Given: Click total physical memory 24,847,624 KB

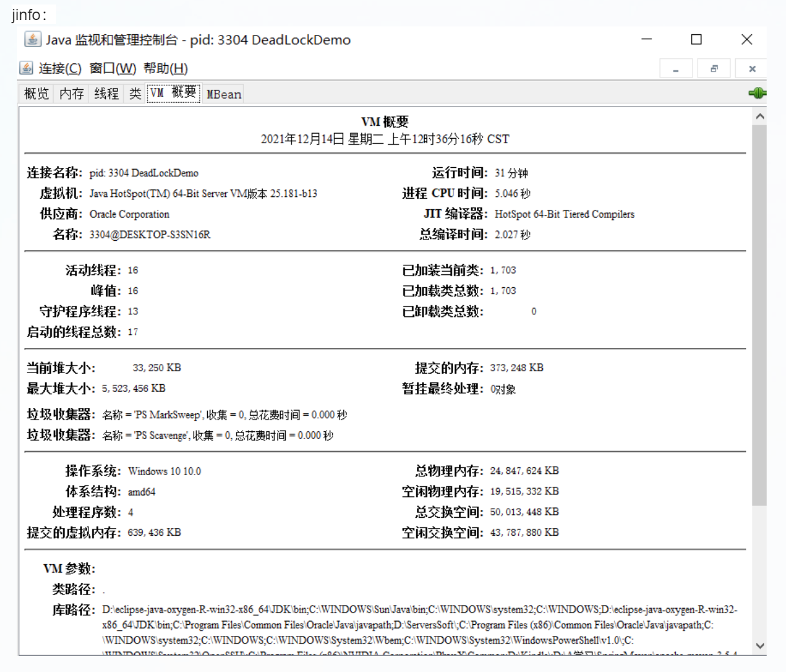Looking at the screenshot, I should tap(524, 471).
